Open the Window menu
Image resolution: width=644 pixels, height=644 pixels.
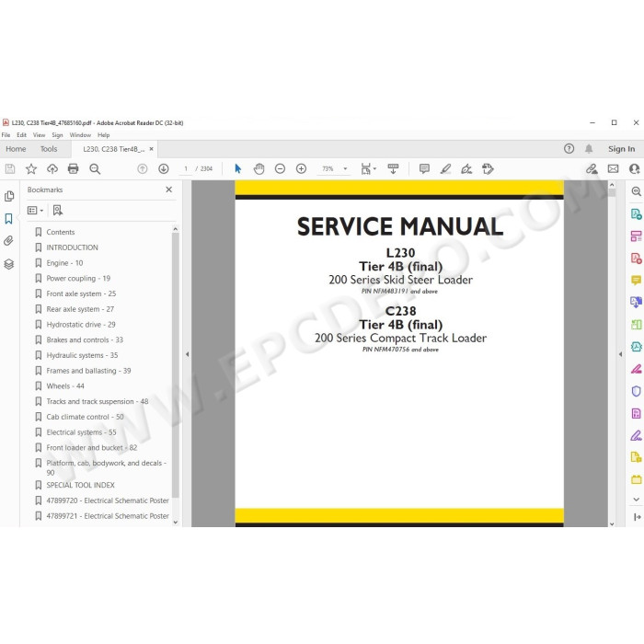(x=80, y=135)
